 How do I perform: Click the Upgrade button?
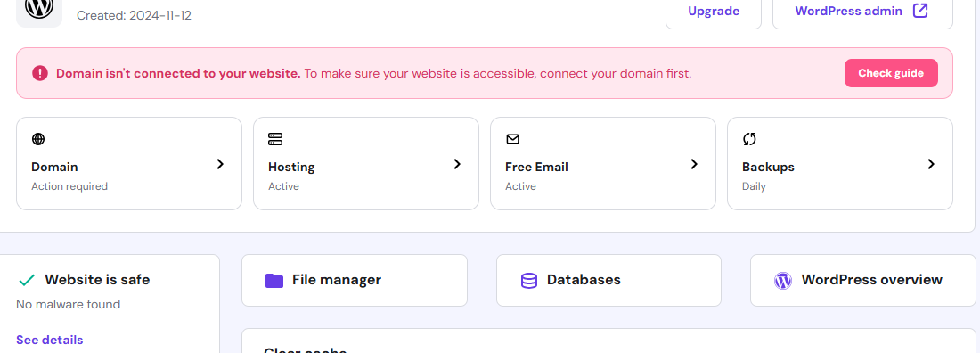tap(714, 12)
